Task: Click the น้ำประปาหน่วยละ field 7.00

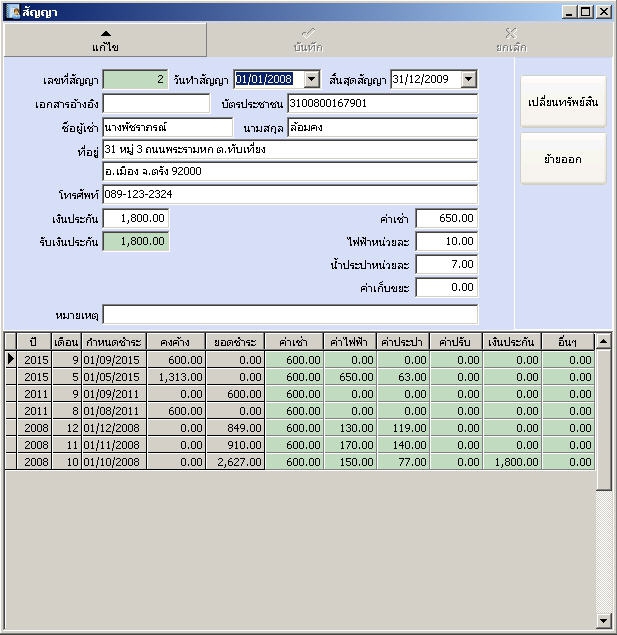Action: coord(447,265)
